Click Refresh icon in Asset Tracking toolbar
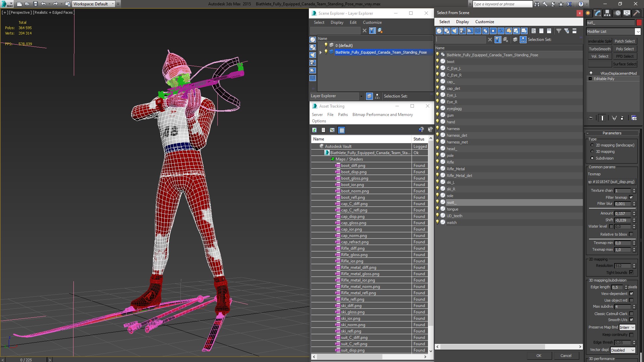 (314, 130)
